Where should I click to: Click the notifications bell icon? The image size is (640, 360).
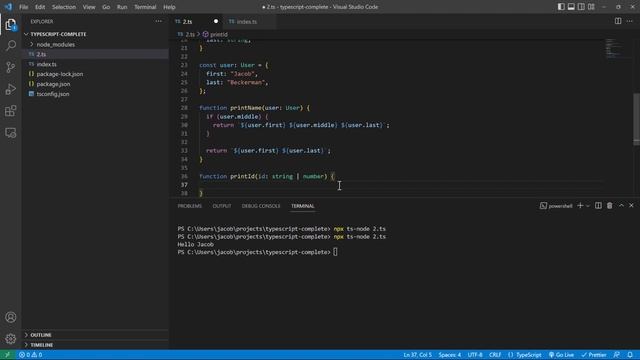click(x=630, y=355)
